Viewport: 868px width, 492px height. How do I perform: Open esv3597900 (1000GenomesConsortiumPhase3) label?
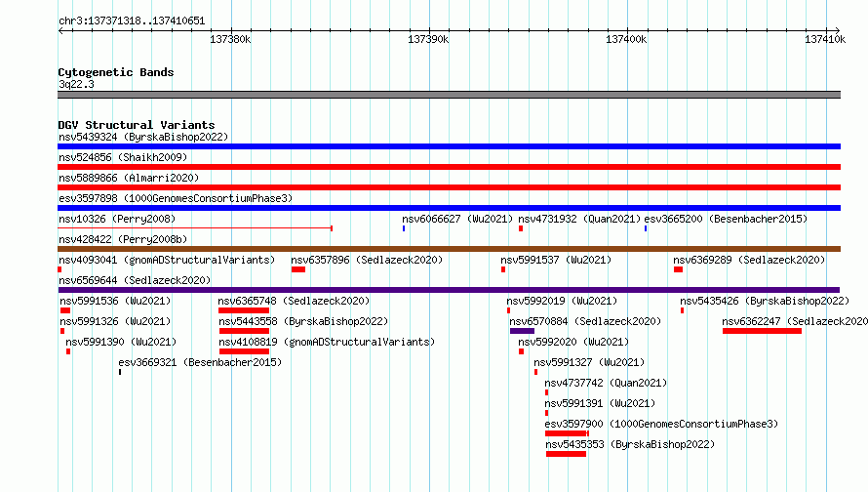click(x=661, y=424)
